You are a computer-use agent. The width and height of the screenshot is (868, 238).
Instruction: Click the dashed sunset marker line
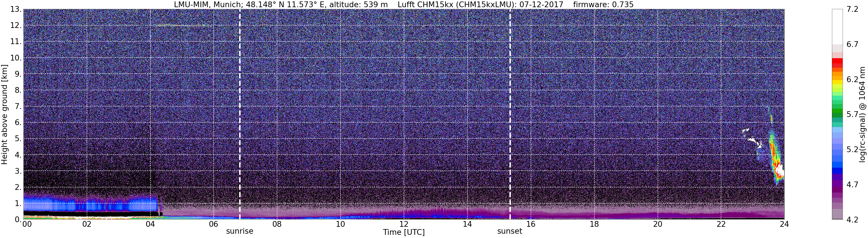point(510,114)
